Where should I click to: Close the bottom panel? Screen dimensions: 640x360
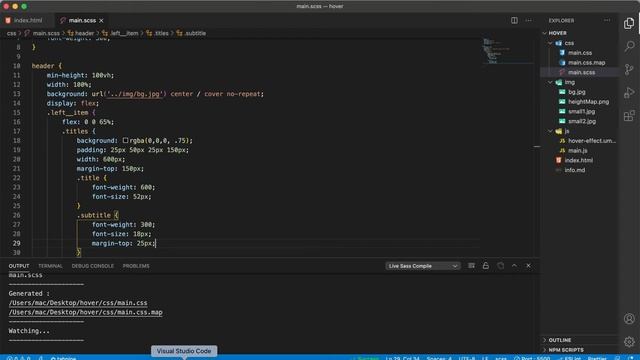click(x=529, y=266)
